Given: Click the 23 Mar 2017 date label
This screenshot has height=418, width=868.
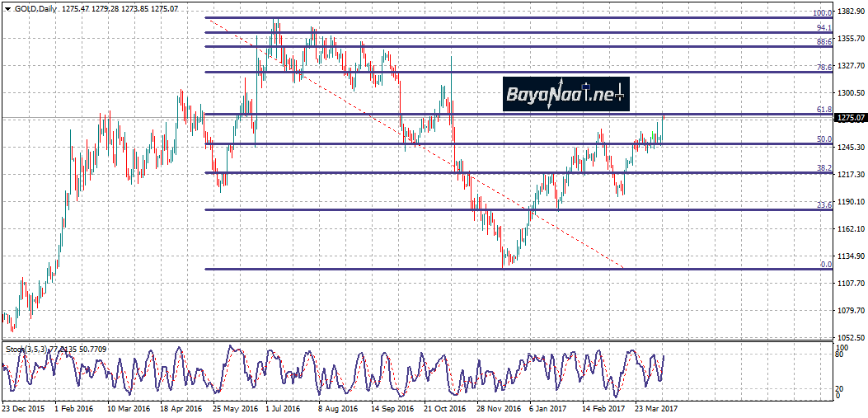Looking at the screenshot, I should [x=656, y=408].
